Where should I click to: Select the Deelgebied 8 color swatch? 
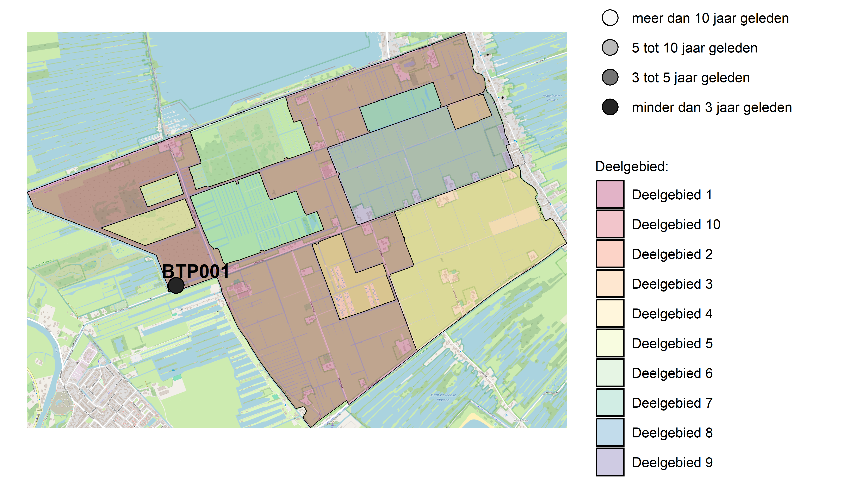610,432
